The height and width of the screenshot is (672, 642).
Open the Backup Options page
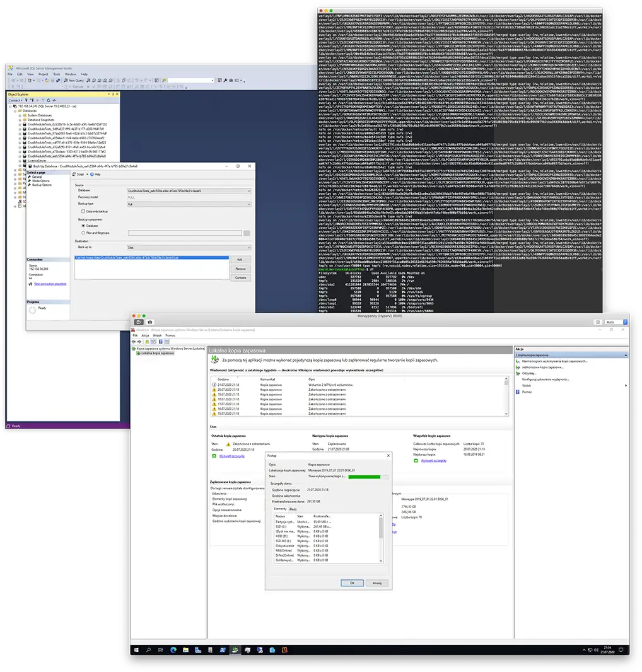coord(42,185)
